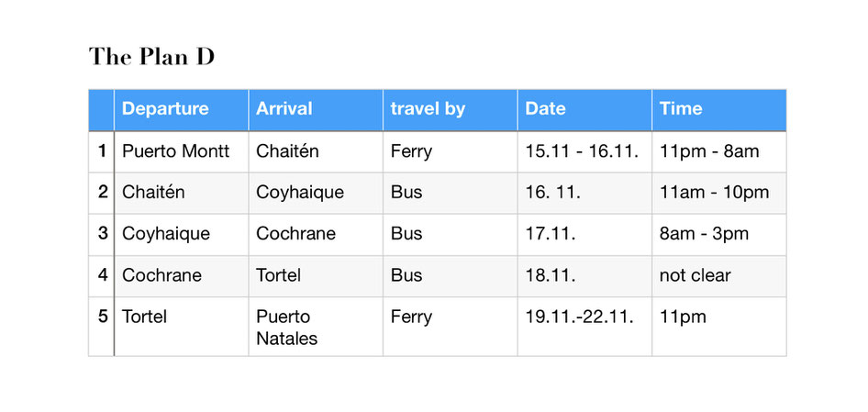Select row number 5
Image resolution: width=868 pixels, height=412 pixels.
pos(101,327)
